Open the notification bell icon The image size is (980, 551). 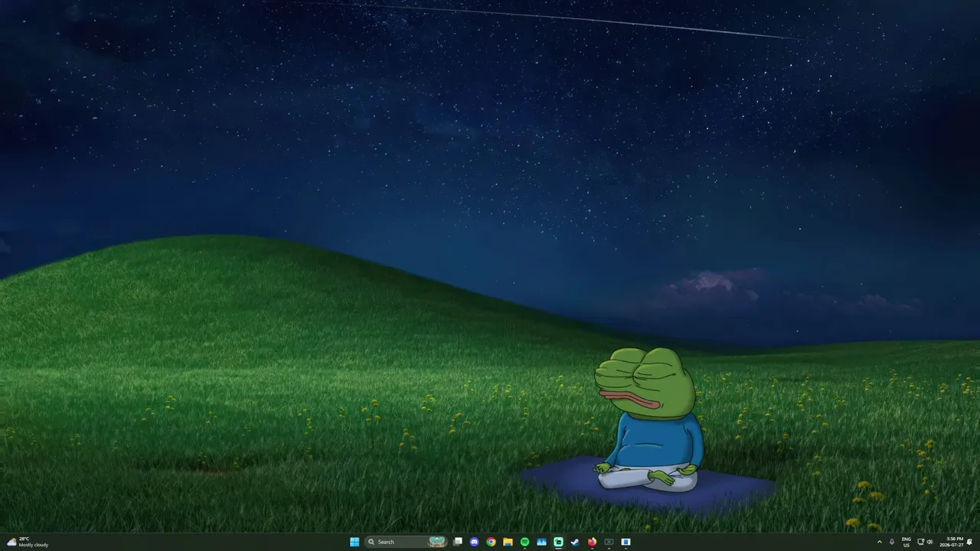coord(970,542)
